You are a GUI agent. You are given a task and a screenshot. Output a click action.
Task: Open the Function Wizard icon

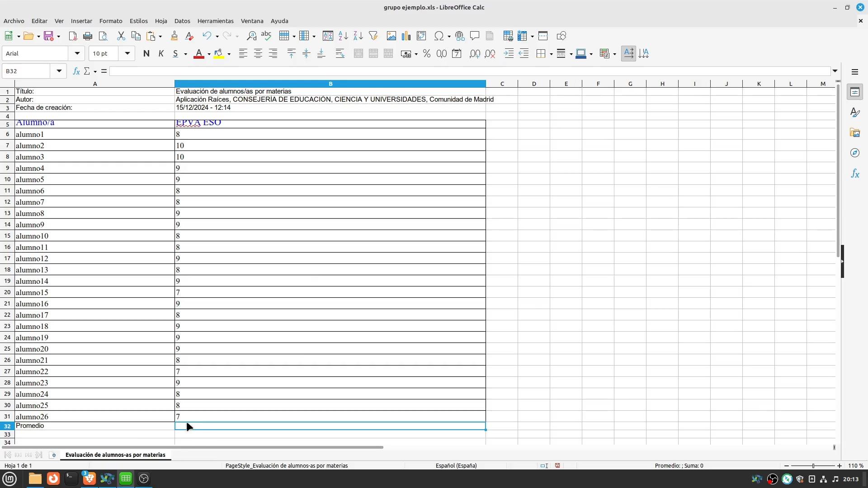click(x=76, y=71)
